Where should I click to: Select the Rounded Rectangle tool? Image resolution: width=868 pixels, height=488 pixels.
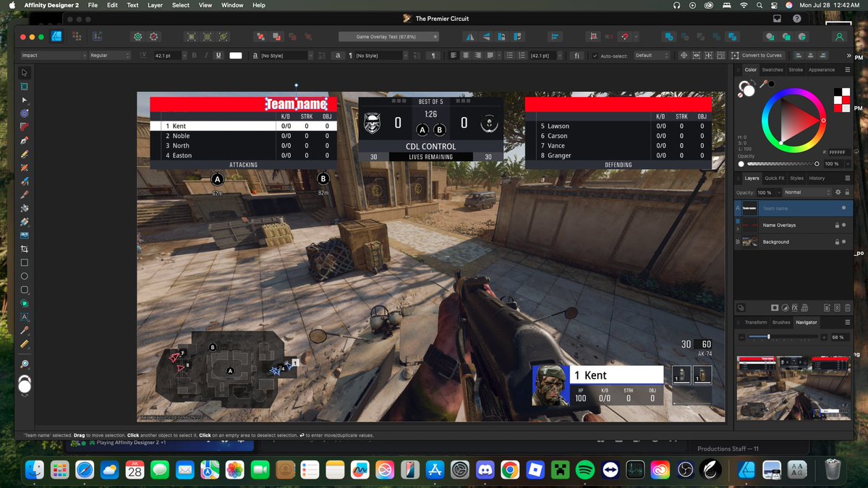(25, 290)
